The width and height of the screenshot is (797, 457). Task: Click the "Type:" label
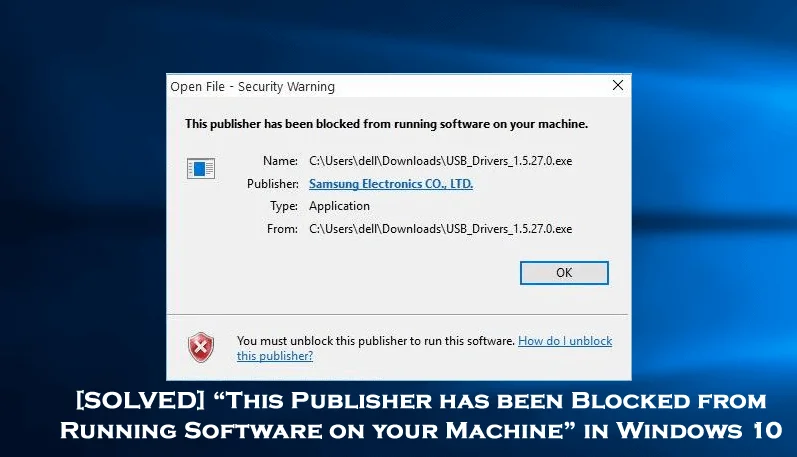tap(284, 206)
